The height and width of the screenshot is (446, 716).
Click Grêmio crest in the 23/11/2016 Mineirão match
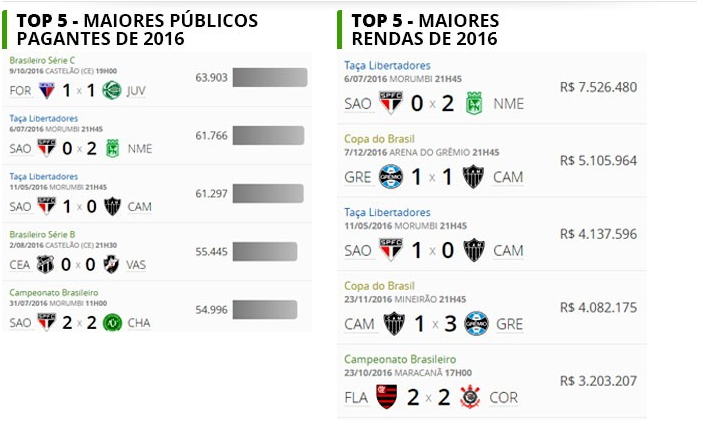475,324
